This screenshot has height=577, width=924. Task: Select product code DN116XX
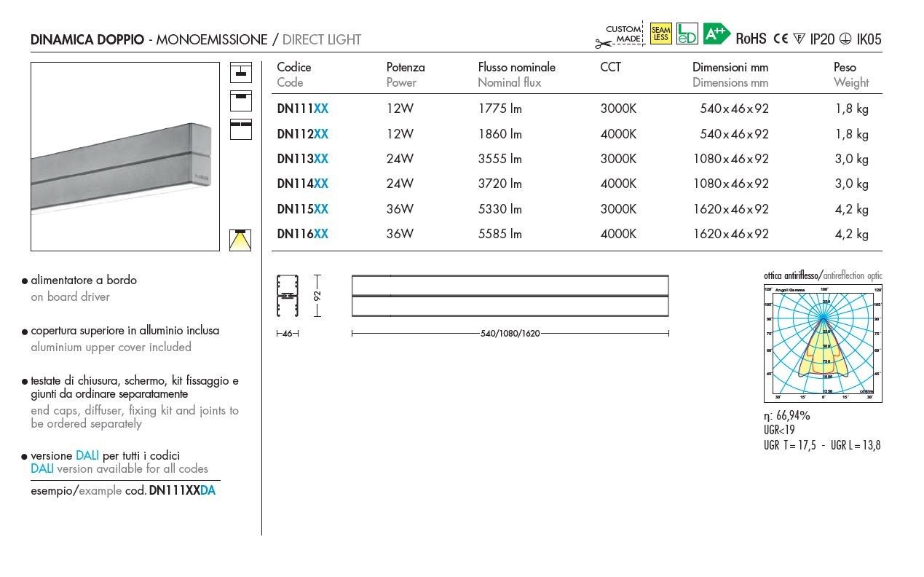click(x=302, y=234)
